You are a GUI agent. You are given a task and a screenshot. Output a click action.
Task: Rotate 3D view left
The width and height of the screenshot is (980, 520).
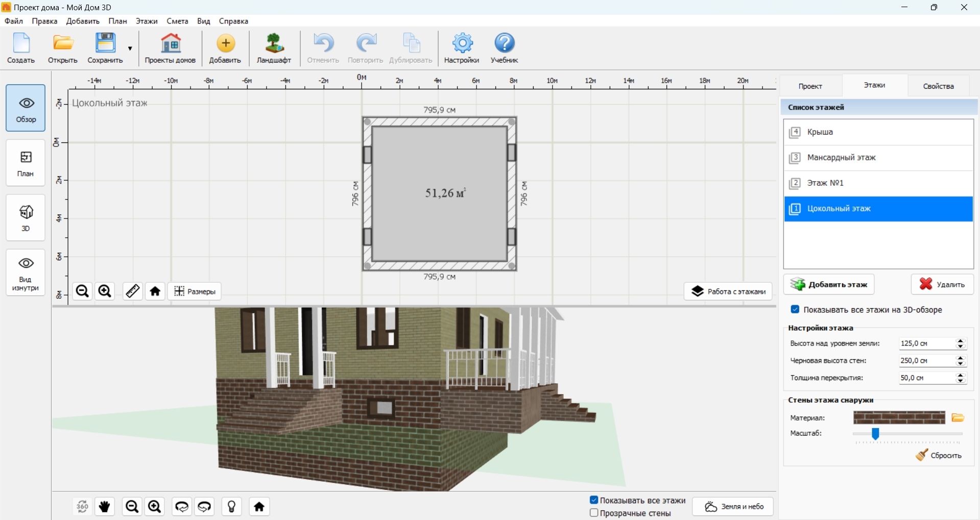point(182,507)
